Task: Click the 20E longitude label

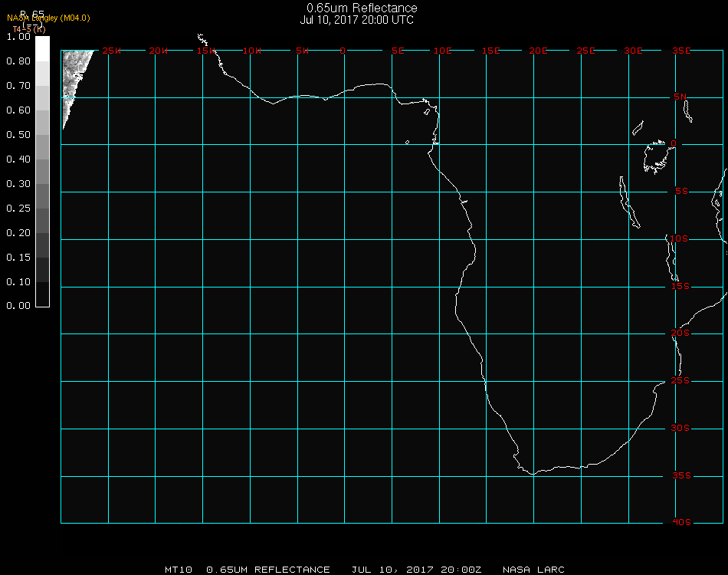Action: tap(538, 51)
